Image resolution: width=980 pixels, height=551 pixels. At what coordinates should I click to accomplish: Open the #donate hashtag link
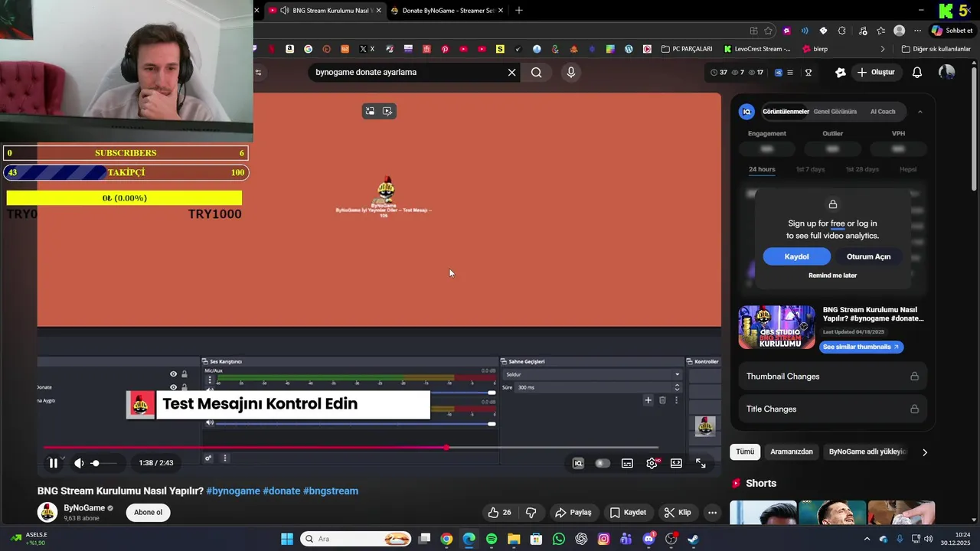click(x=282, y=491)
